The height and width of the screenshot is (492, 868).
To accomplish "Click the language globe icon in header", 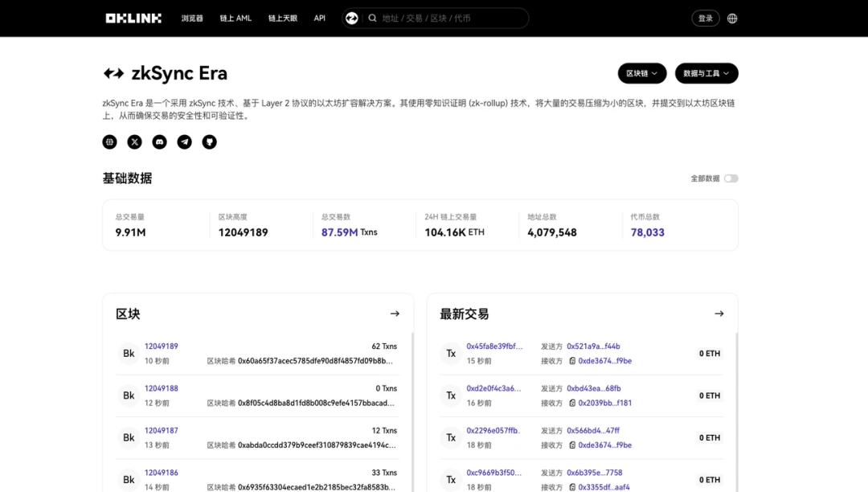I will 732,18.
